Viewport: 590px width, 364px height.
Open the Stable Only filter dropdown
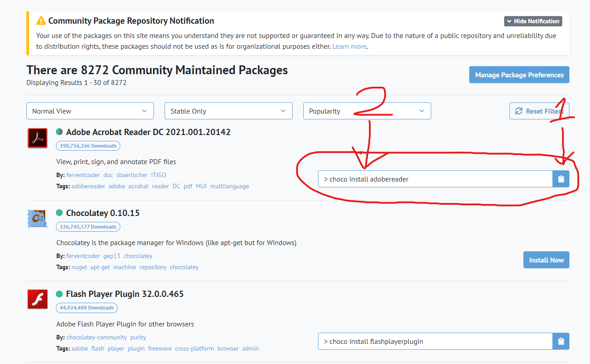pos(229,111)
